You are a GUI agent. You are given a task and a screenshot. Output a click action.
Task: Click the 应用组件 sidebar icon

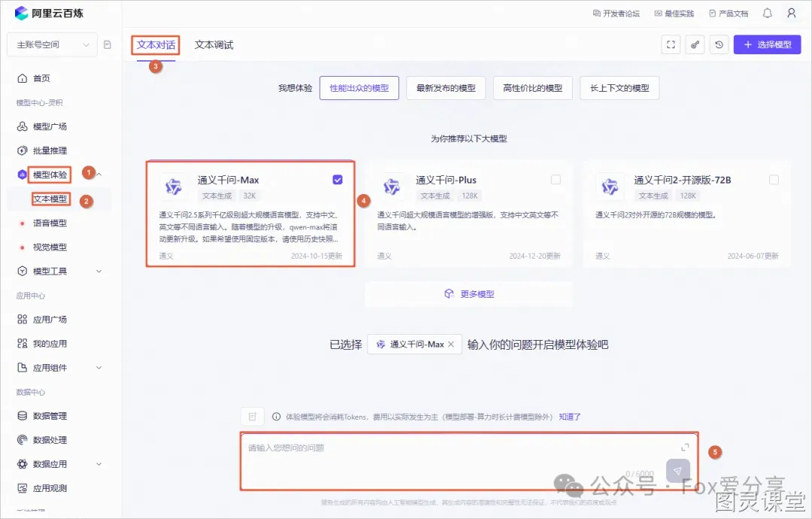tap(23, 368)
